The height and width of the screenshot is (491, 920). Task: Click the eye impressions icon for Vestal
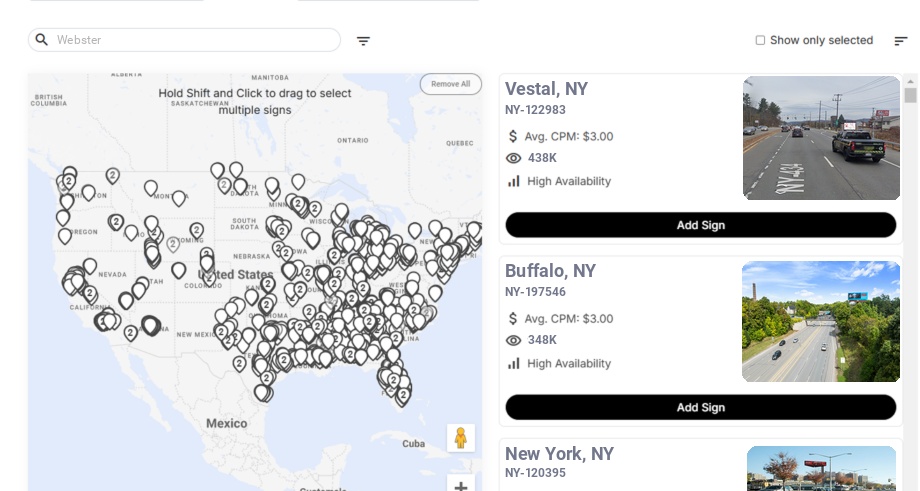513,158
